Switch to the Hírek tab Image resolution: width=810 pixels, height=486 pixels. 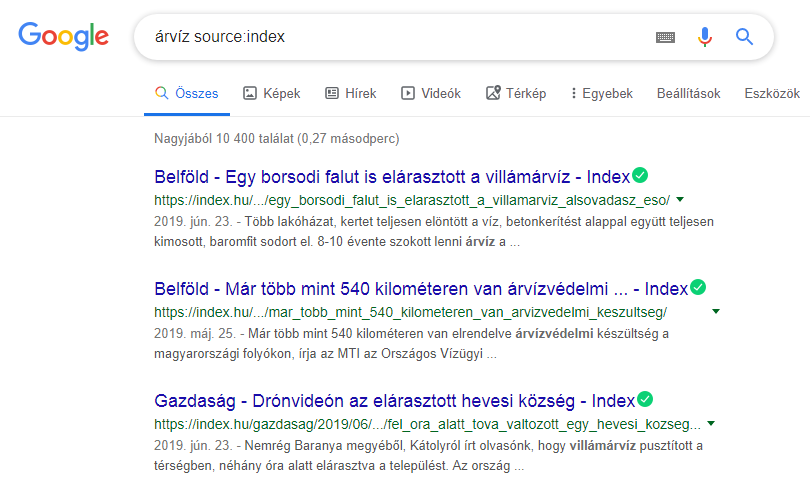(x=351, y=93)
